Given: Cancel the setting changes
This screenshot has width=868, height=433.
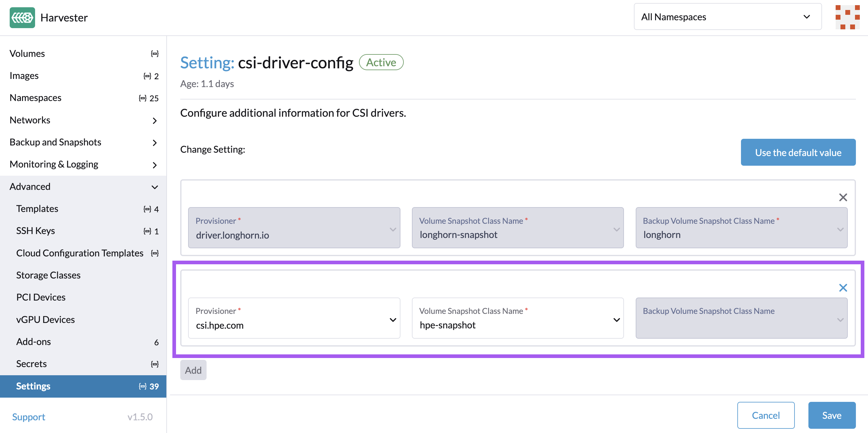Looking at the screenshot, I should tap(765, 415).
